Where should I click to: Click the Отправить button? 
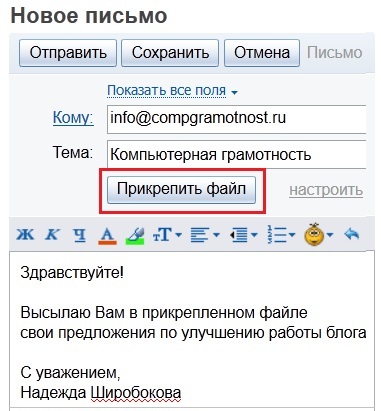click(x=68, y=53)
